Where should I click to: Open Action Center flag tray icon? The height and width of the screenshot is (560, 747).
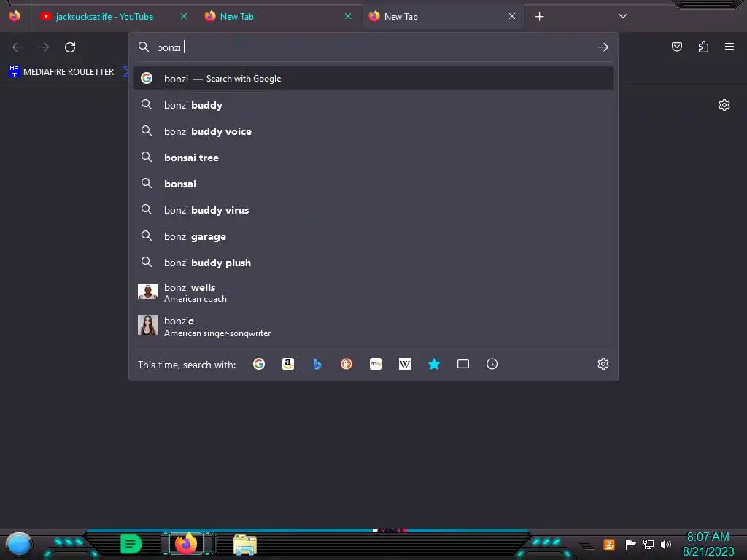(630, 544)
